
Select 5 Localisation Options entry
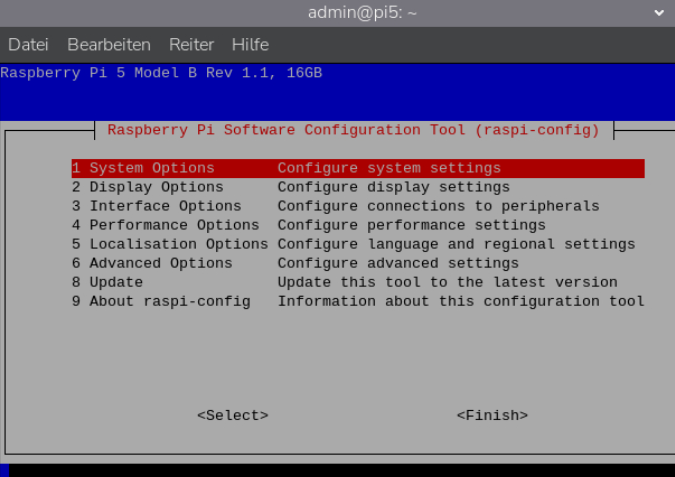(169, 244)
